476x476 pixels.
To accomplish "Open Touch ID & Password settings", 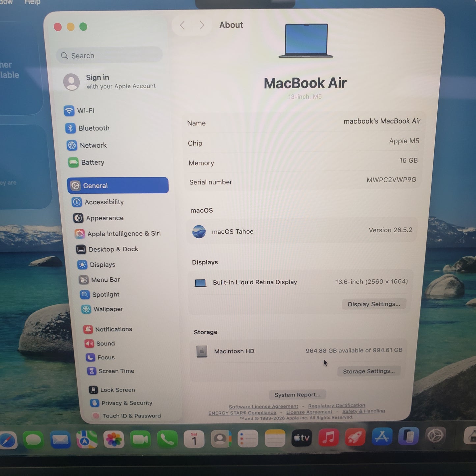I will click(x=126, y=416).
